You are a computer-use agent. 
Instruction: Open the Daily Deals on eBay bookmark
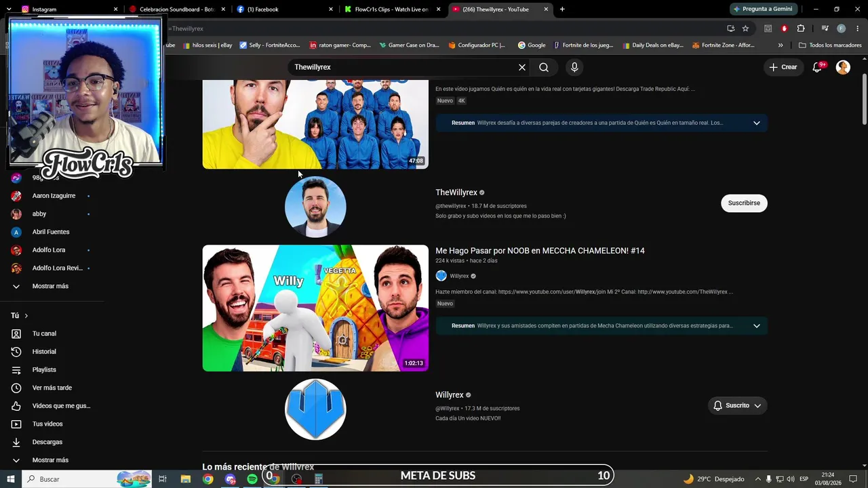pyautogui.click(x=652, y=45)
